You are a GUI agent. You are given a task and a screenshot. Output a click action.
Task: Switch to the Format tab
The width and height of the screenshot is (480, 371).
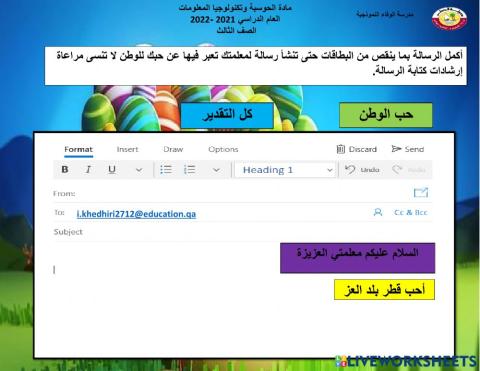[78, 149]
